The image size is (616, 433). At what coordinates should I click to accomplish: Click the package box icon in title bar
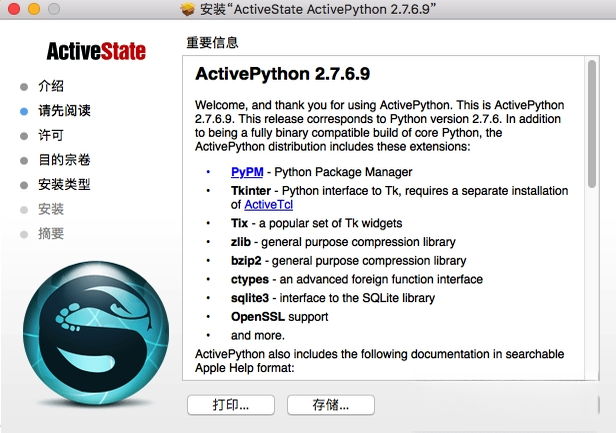[188, 9]
